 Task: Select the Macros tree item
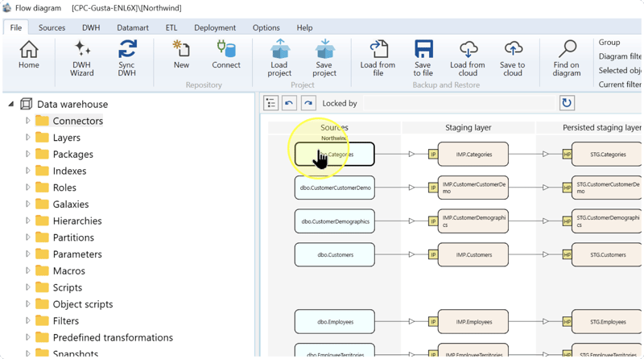(68, 271)
